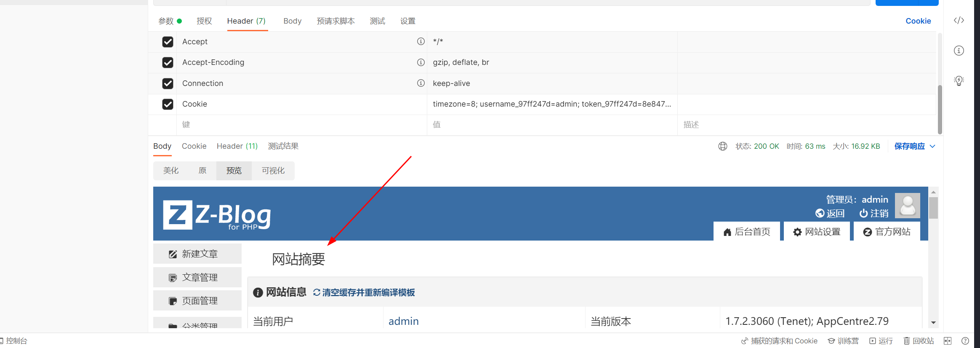Open the 回收站 trash in status bar
This screenshot has width=980, height=348.
[x=919, y=341]
